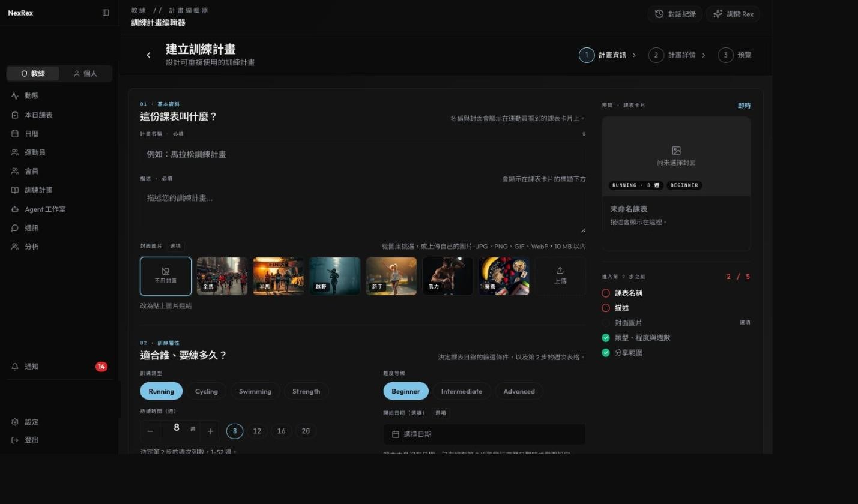This screenshot has width=858, height=504.
Task: Select the 全馬 cover image
Action: click(x=222, y=276)
